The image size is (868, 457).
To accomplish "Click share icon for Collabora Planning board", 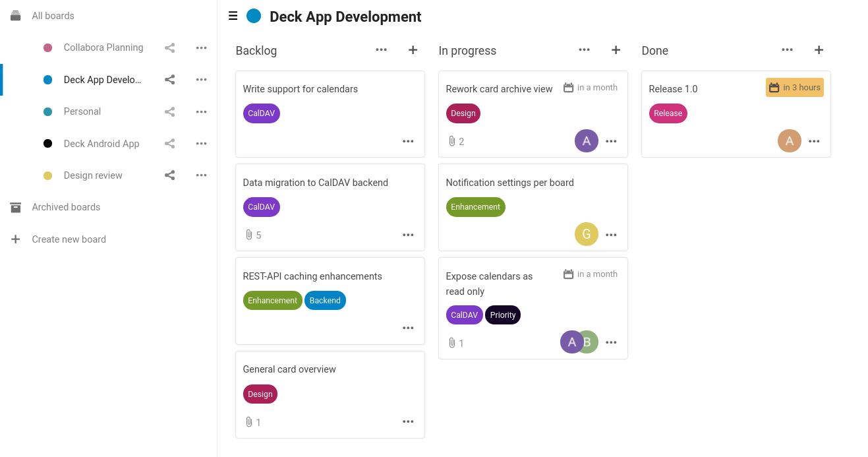I will pyautogui.click(x=169, y=47).
